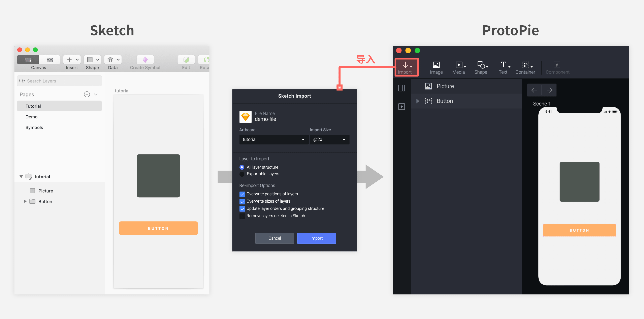Click the Search Layers field in Sketch

click(59, 81)
